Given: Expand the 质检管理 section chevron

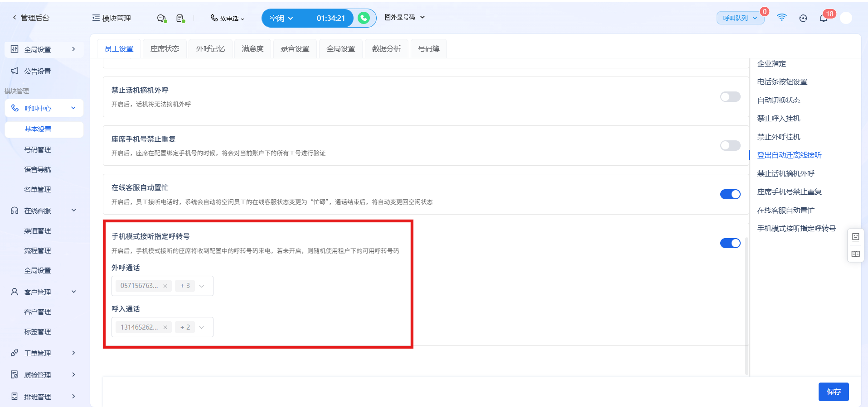Looking at the screenshot, I should coord(73,375).
